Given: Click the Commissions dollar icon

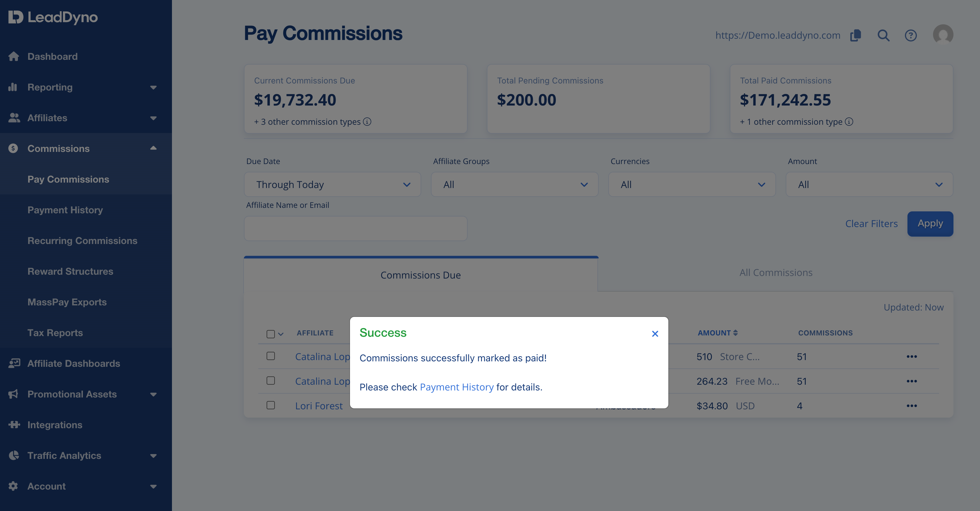Looking at the screenshot, I should tap(13, 148).
